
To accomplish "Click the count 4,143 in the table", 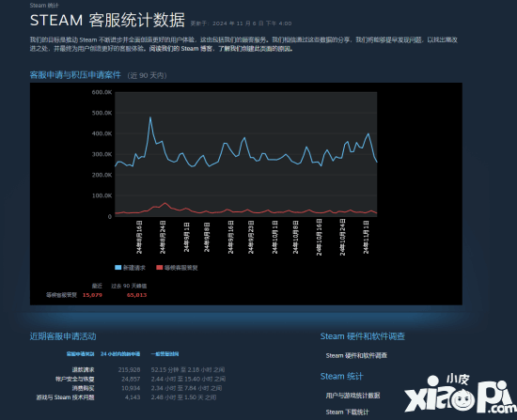I will pos(133,397).
